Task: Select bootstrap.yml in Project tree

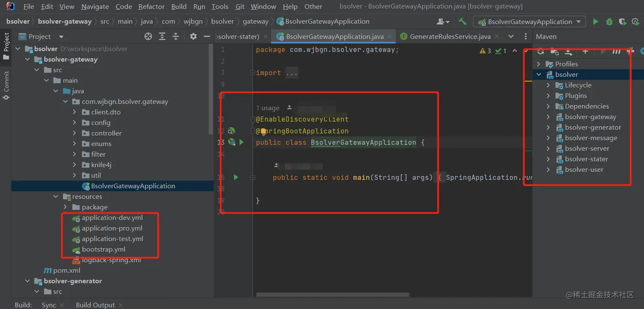Action: coord(103,249)
